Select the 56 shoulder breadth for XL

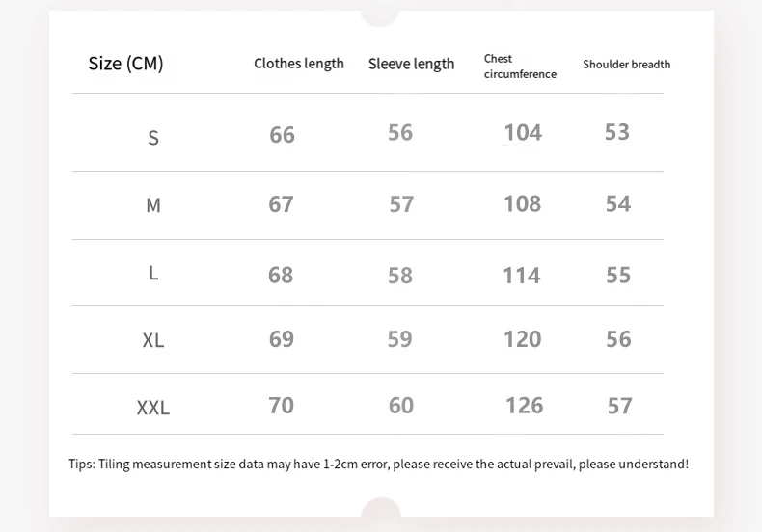(618, 338)
